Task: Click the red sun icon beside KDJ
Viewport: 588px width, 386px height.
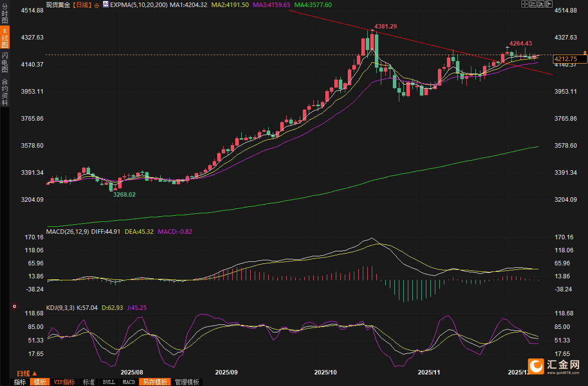Action: (15, 306)
